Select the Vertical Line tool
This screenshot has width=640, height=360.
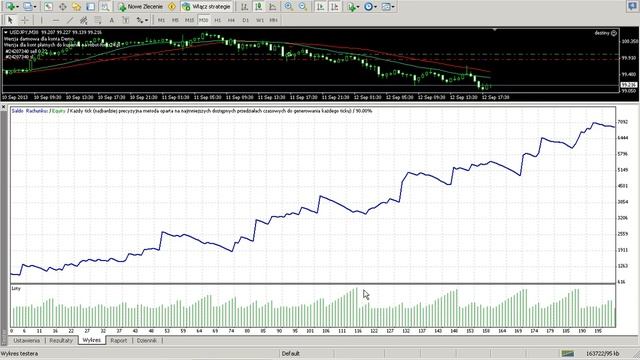[x=41, y=20]
